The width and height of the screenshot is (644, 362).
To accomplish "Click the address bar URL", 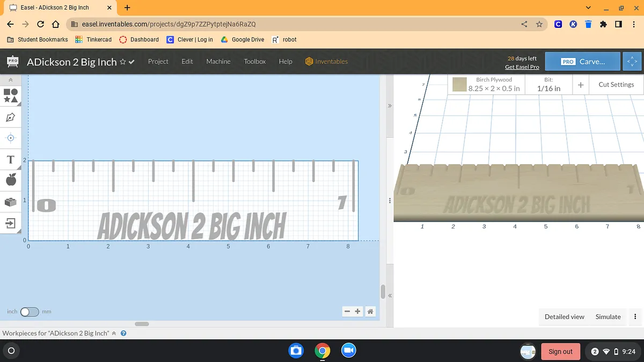I will (169, 24).
